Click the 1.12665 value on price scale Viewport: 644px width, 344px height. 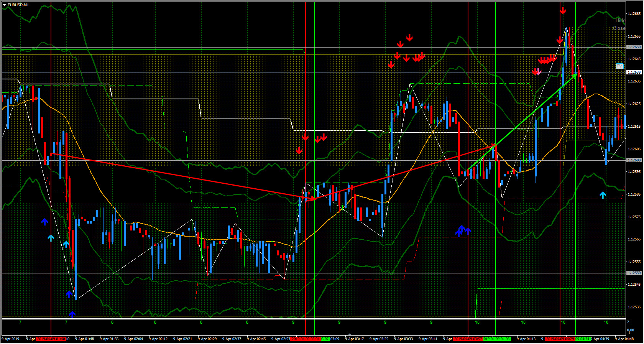[x=634, y=14]
